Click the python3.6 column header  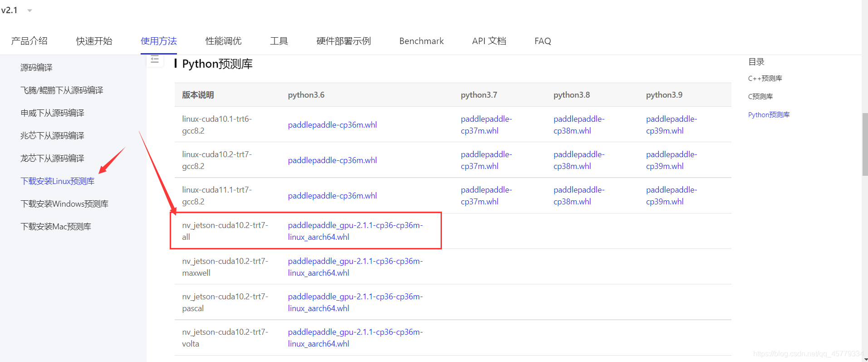pos(306,95)
